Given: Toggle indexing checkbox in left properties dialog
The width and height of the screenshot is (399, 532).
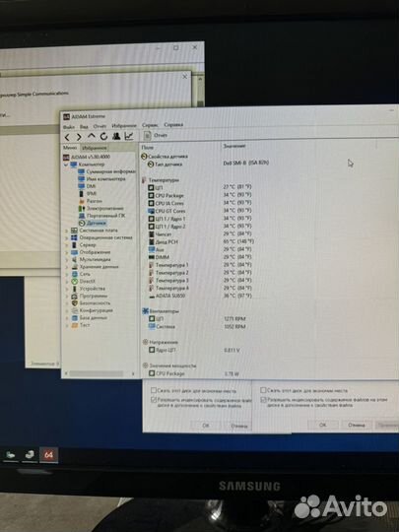Looking at the screenshot, I should pyautogui.click(x=154, y=400).
